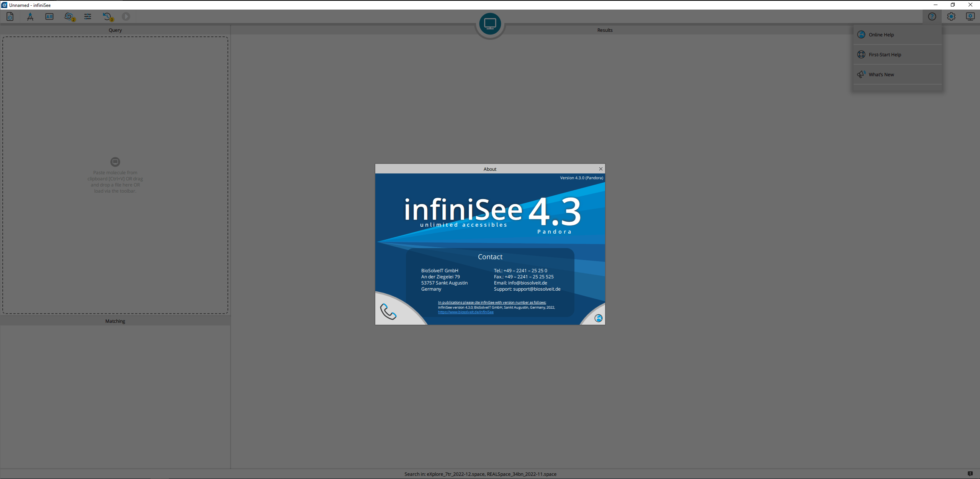Viewport: 980px width, 479px height.
Task: Click the citation hyperlink in About dialog
Action: pos(466,312)
